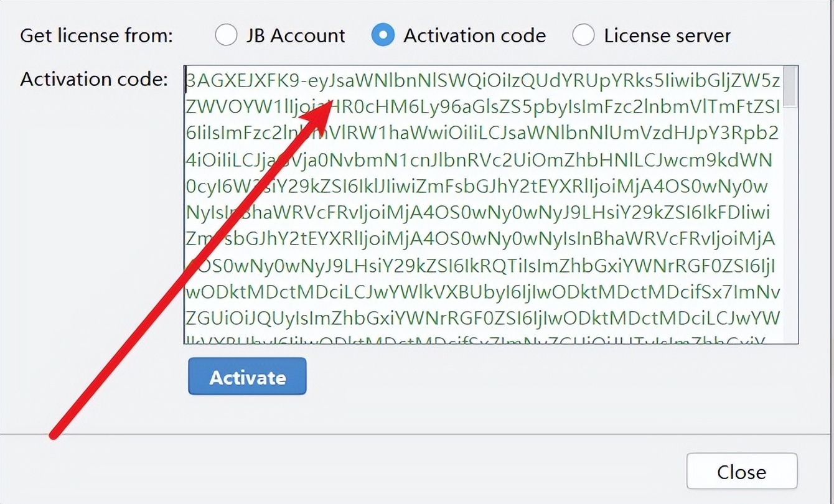Choose the License server radio button

[x=583, y=35]
